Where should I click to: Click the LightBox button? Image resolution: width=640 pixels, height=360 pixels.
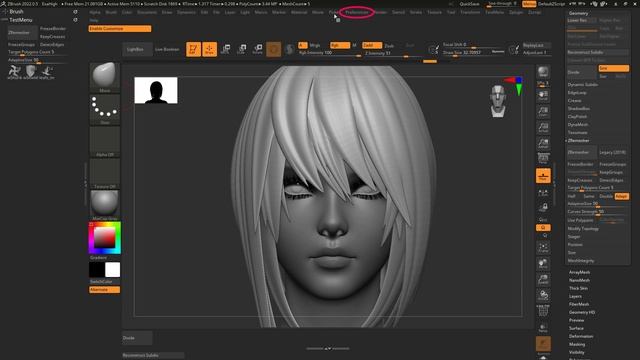(x=136, y=49)
